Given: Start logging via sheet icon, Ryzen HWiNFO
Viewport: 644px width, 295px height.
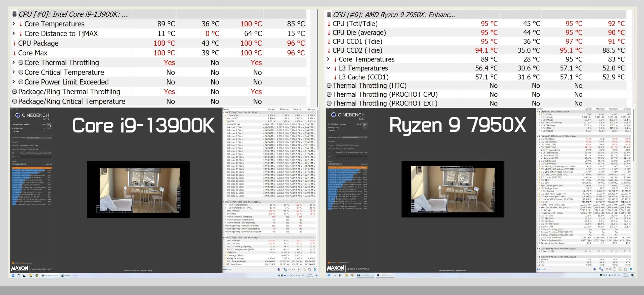Looking at the screenshot, I should pyautogui.click(x=620, y=269).
